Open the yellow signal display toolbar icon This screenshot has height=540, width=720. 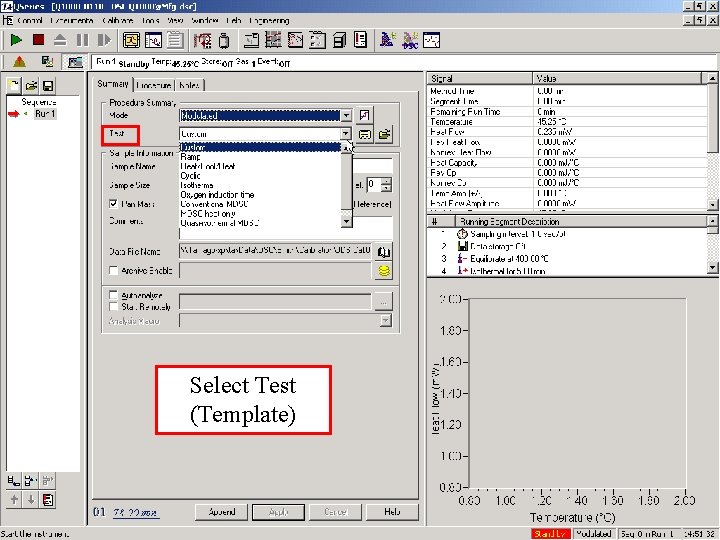[x=131, y=40]
